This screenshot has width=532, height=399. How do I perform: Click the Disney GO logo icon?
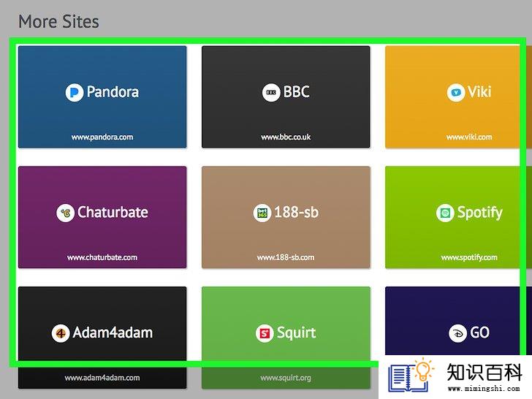click(457, 333)
